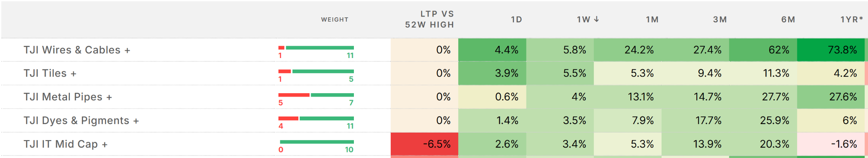Expand TJI Wires & Cables plus icon
Screen dimensions: 868x158
coord(127,50)
